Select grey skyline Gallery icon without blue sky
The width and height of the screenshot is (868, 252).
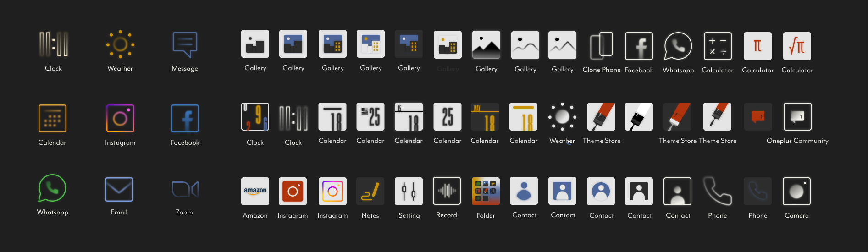pyautogui.click(x=255, y=44)
